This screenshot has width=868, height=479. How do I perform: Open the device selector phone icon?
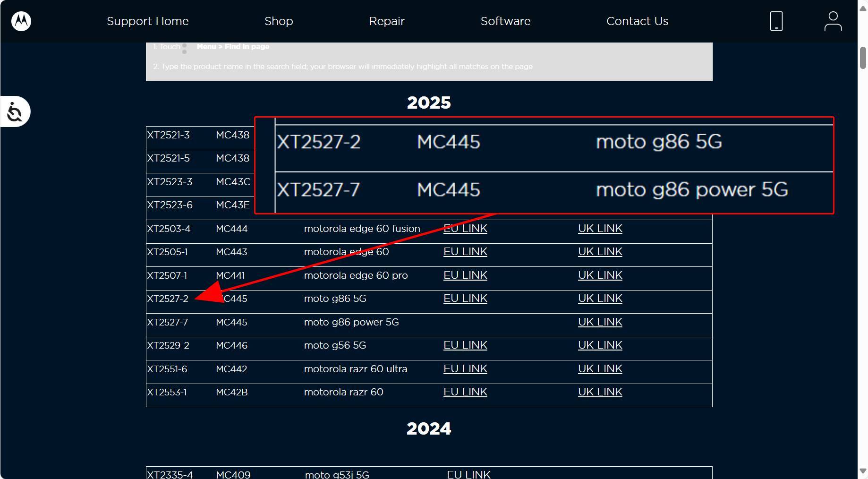[776, 21]
